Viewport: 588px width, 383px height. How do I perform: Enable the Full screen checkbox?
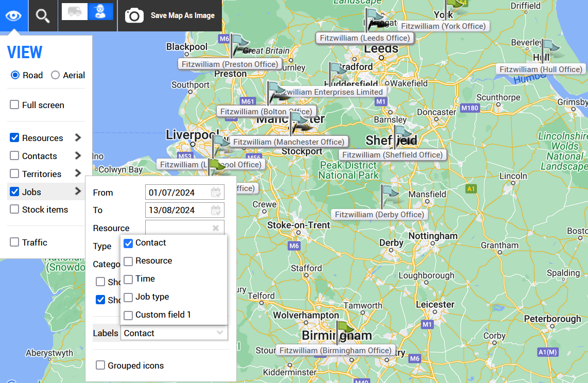coord(14,105)
